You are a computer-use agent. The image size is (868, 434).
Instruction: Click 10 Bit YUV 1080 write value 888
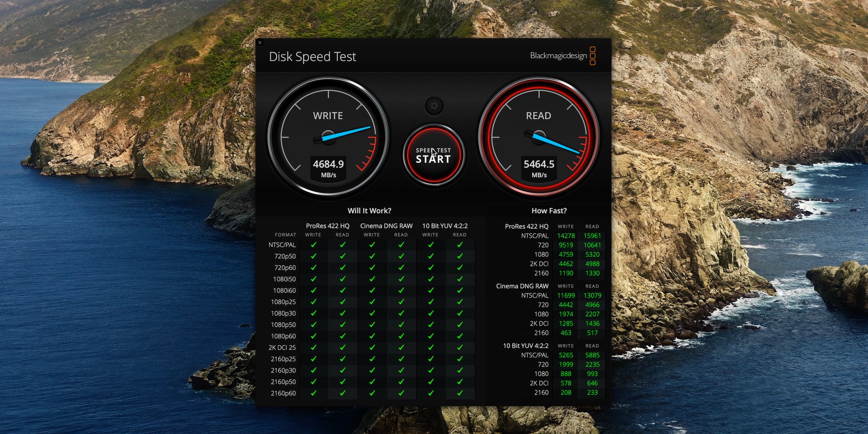(566, 374)
